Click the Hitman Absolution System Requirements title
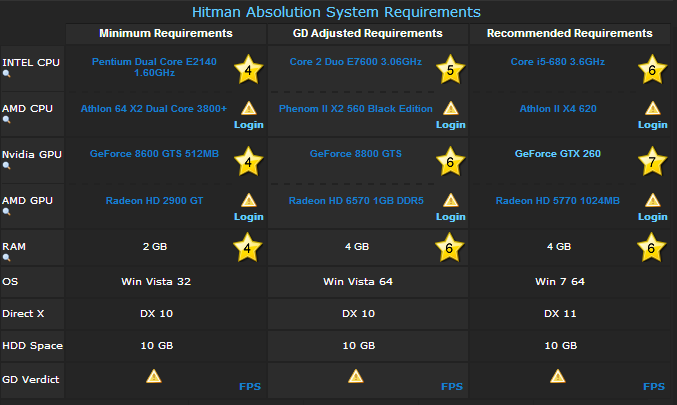The height and width of the screenshot is (405, 677). [x=336, y=12]
